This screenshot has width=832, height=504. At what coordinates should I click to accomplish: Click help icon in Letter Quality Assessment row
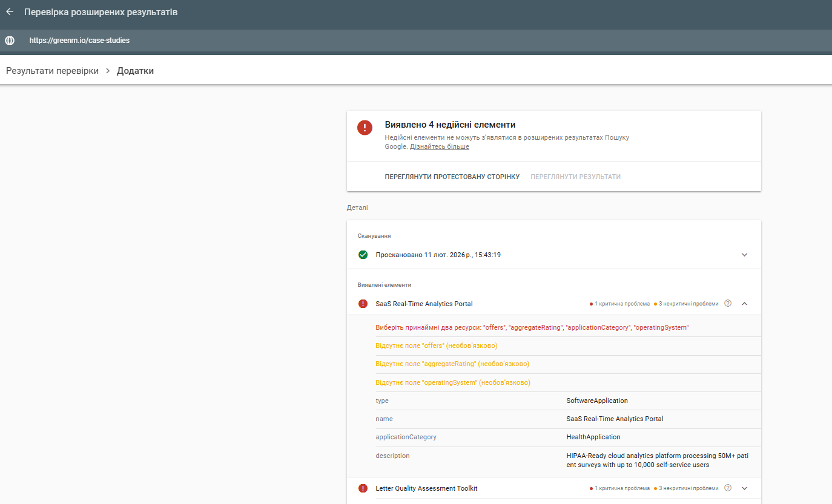coord(728,488)
